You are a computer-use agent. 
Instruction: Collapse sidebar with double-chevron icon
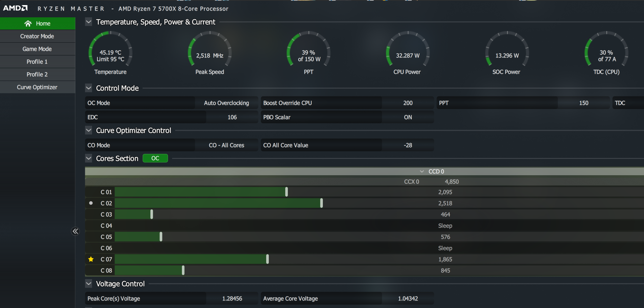pyautogui.click(x=75, y=231)
